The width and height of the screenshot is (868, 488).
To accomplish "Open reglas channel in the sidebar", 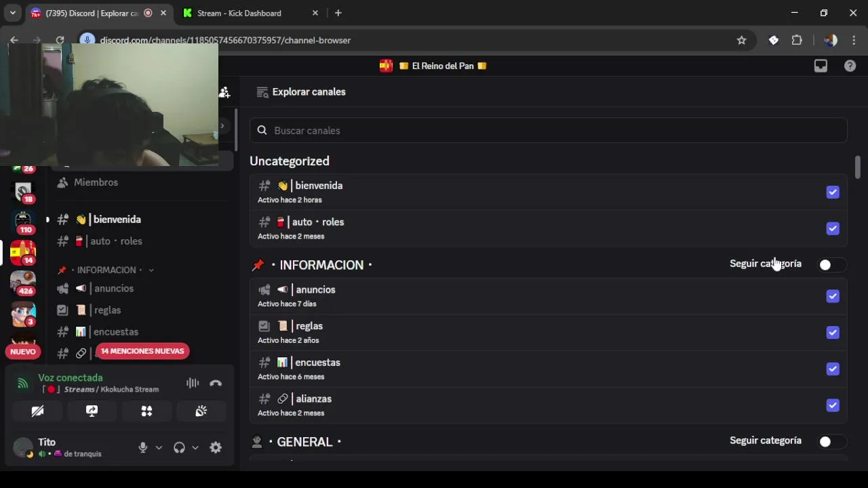I will [x=141, y=310].
